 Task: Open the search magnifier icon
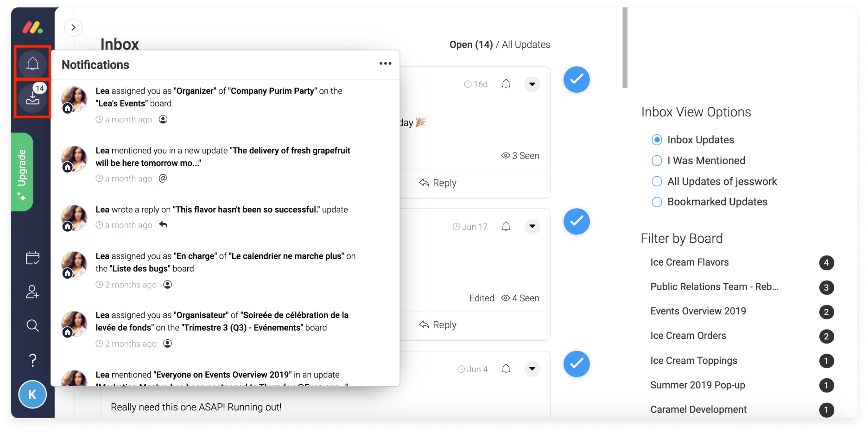(x=32, y=325)
